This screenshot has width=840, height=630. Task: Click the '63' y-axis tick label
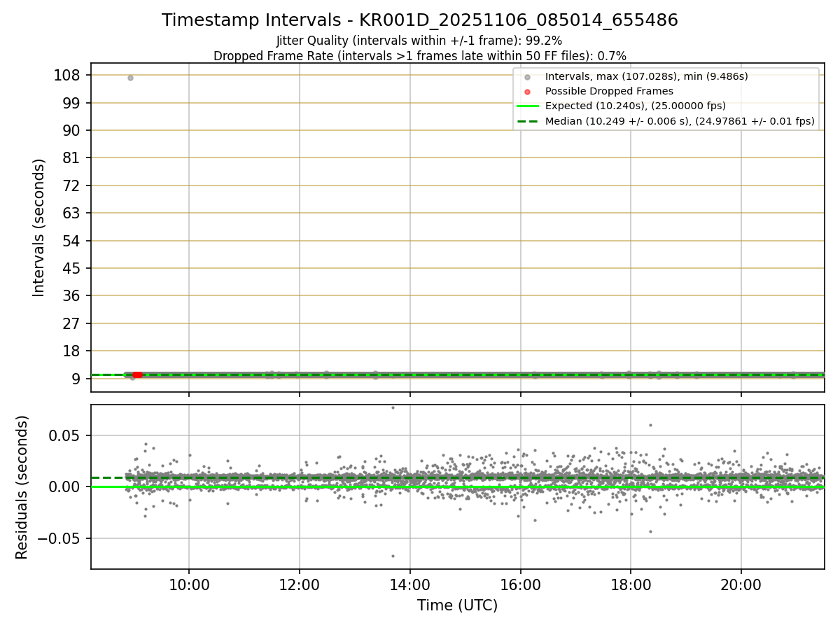72,213
